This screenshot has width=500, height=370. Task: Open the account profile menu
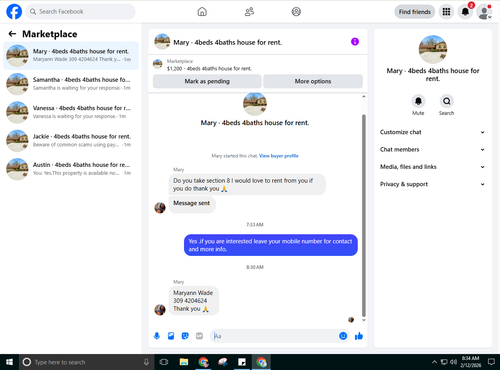tap(484, 12)
